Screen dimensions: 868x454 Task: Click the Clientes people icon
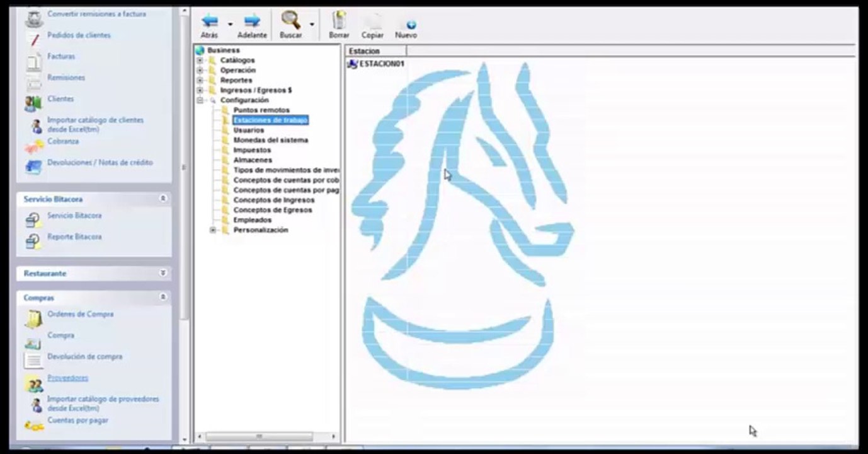click(x=34, y=103)
